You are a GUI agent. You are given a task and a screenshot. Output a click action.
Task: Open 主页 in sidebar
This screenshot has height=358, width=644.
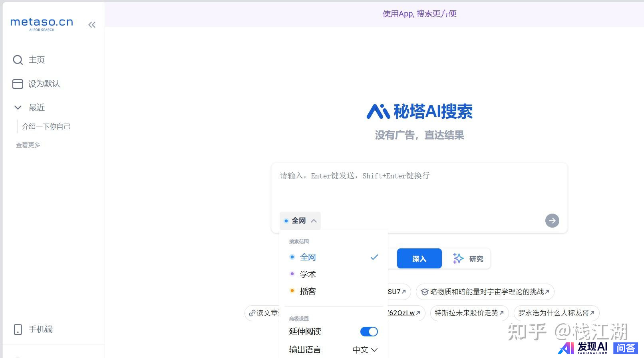coord(29,60)
